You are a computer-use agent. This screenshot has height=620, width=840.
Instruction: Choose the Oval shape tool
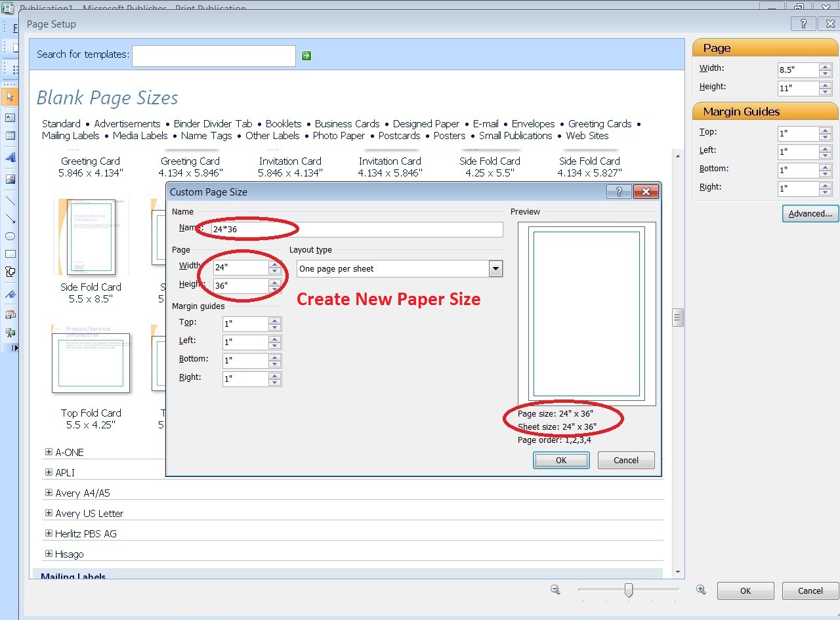coord(10,236)
